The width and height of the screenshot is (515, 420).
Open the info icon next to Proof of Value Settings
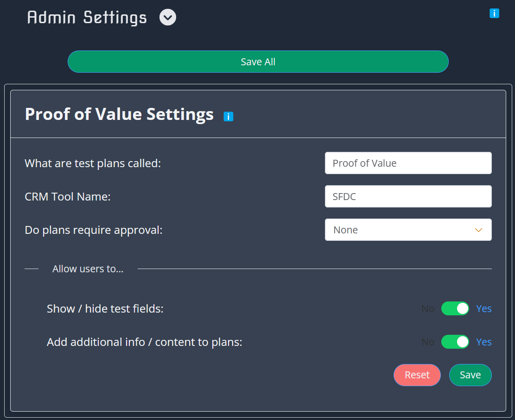coord(229,116)
